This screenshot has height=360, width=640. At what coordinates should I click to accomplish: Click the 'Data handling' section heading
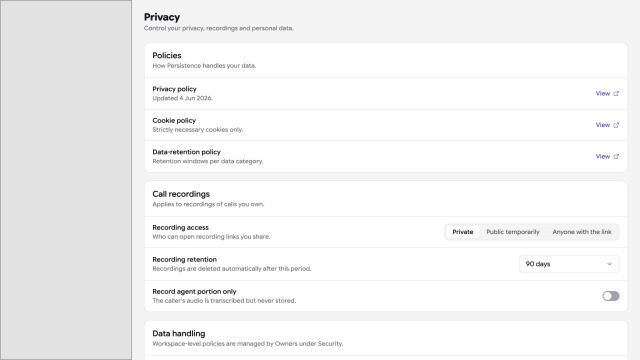179,333
